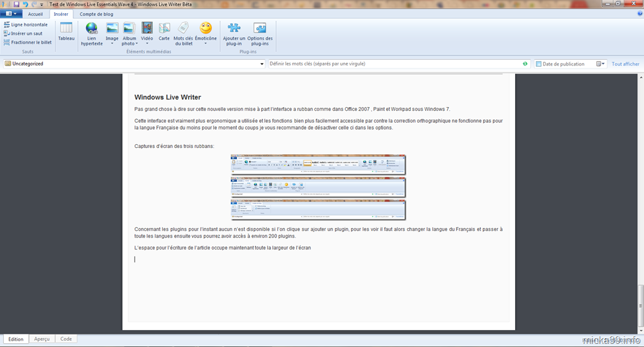644x347 pixels.
Task: Expand the Vidéo dropdown arrow
Action: point(147,43)
